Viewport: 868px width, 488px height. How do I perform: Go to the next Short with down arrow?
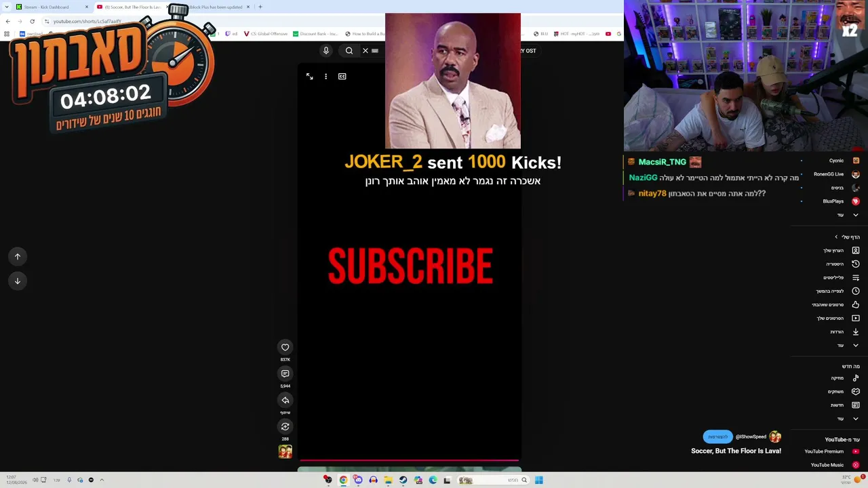pos(18,281)
